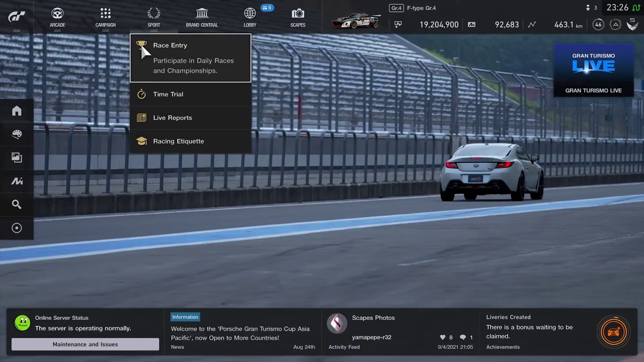Click the comment bubble icon showing 1
This screenshot has width=644, height=362.
click(x=463, y=337)
